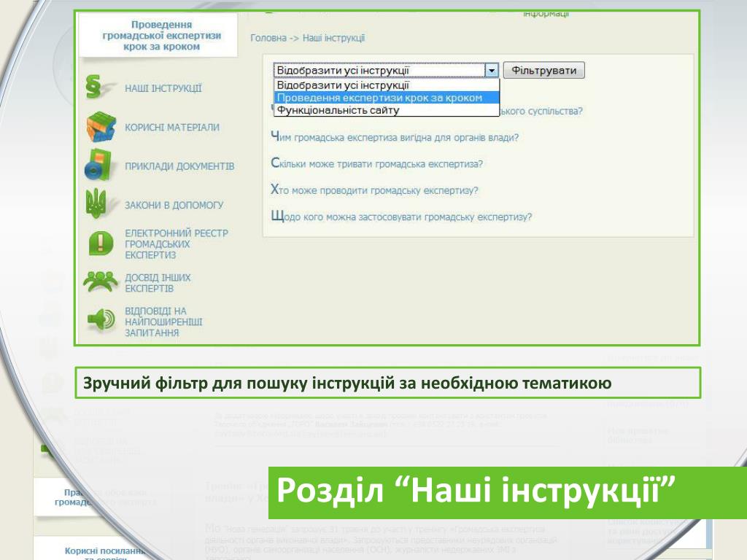Click the books icon beside Корисні матеріали

[x=101, y=127]
